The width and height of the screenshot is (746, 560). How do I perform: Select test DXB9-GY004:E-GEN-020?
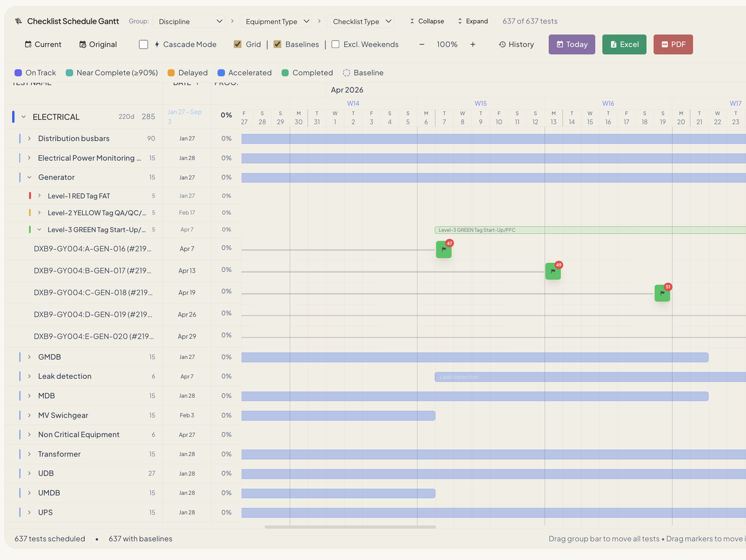(x=94, y=336)
